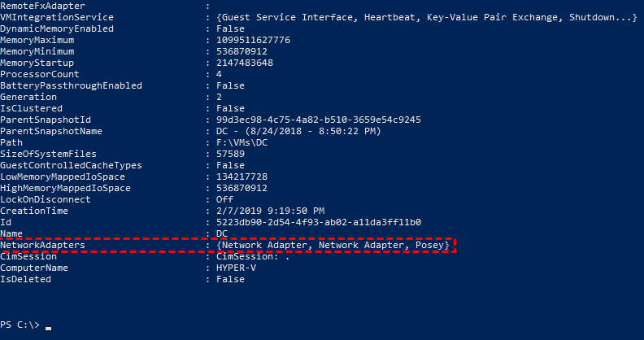The image size is (644, 340).
Task: Click the DynamicMemoryEnabled False value
Action: (230, 28)
